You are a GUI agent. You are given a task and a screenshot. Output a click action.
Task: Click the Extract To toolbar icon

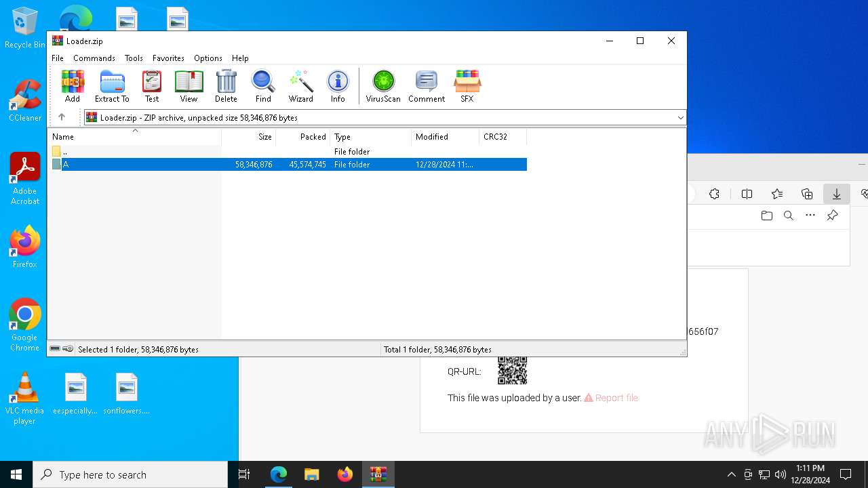pyautogui.click(x=112, y=86)
